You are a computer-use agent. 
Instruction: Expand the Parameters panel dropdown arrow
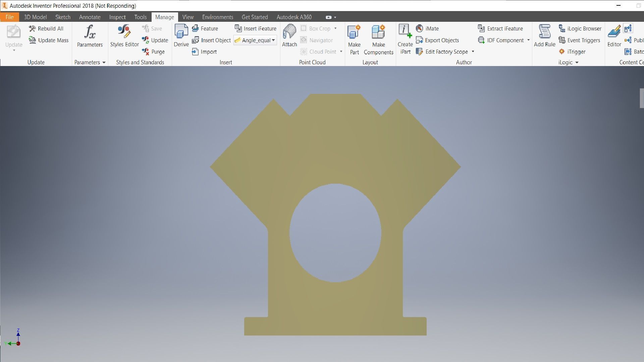tap(104, 63)
